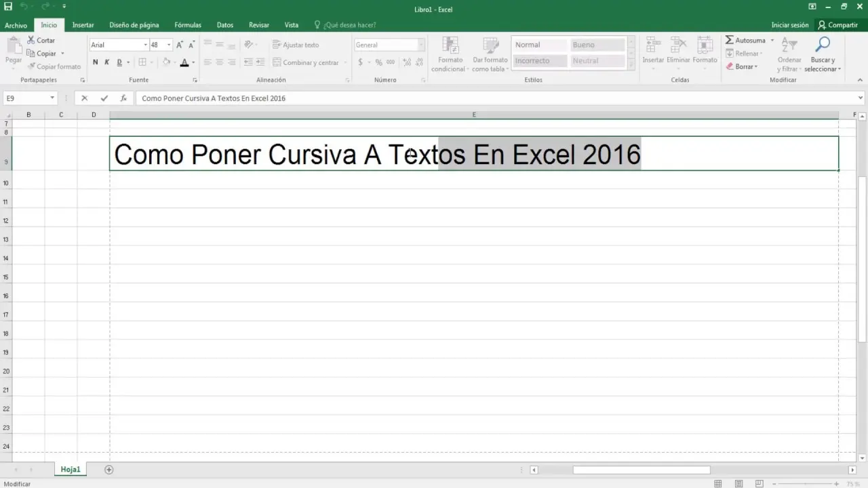Cut selection with the Cortar scissors
The width and height of the screenshot is (868, 488).
pyautogui.click(x=41, y=41)
